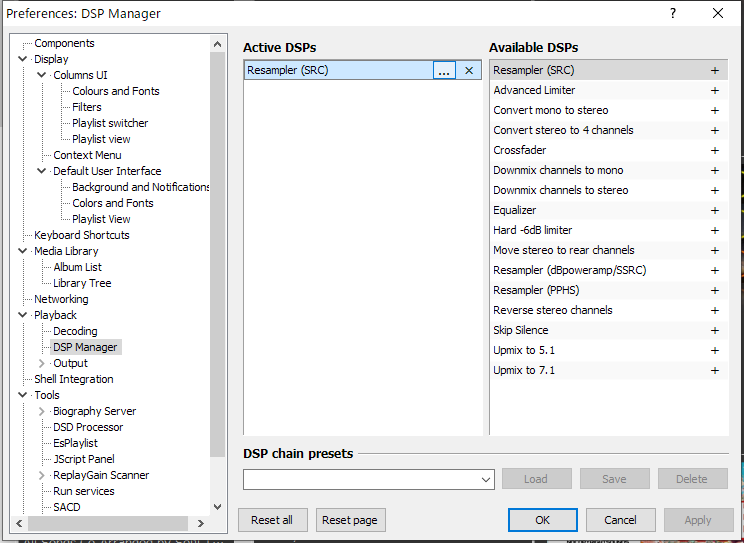Add Convert mono to stereo DSP
Viewport: 744px width, 543px height.
coord(714,111)
